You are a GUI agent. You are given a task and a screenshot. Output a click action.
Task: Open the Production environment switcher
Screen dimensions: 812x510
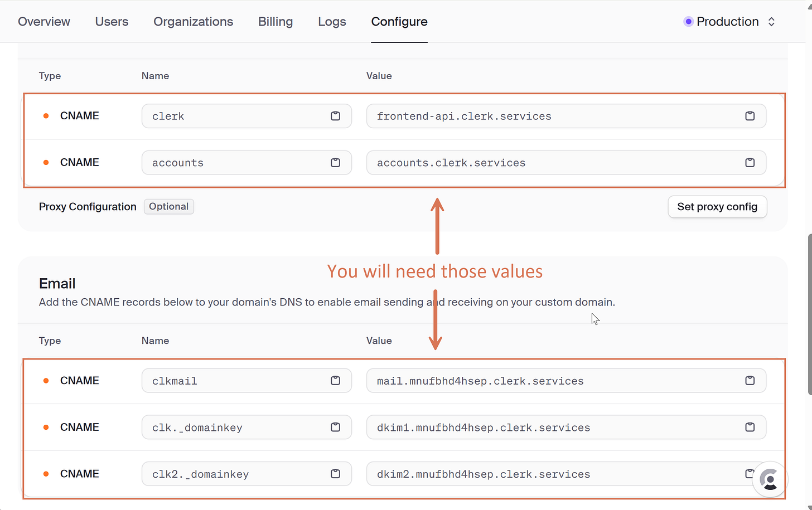(x=729, y=22)
